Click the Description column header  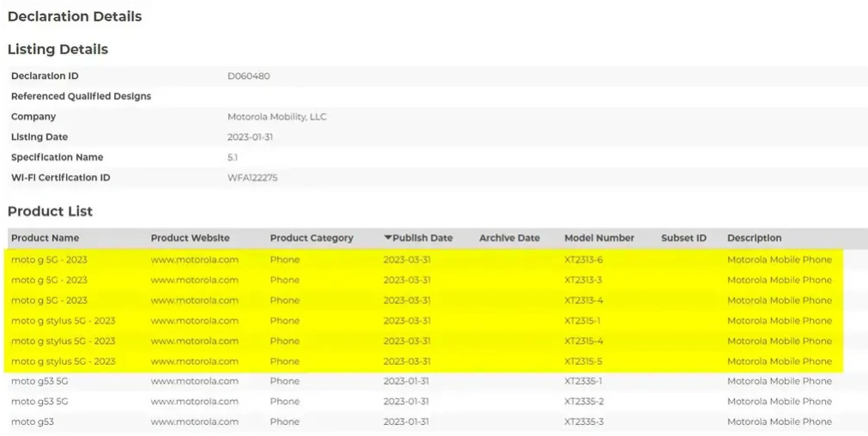[755, 238]
